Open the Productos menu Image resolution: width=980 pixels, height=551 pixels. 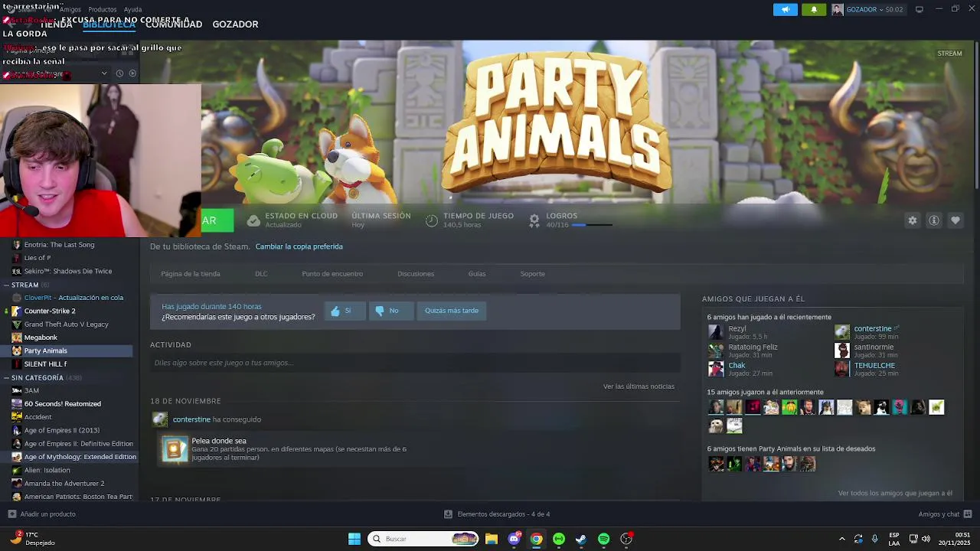pyautogui.click(x=103, y=9)
